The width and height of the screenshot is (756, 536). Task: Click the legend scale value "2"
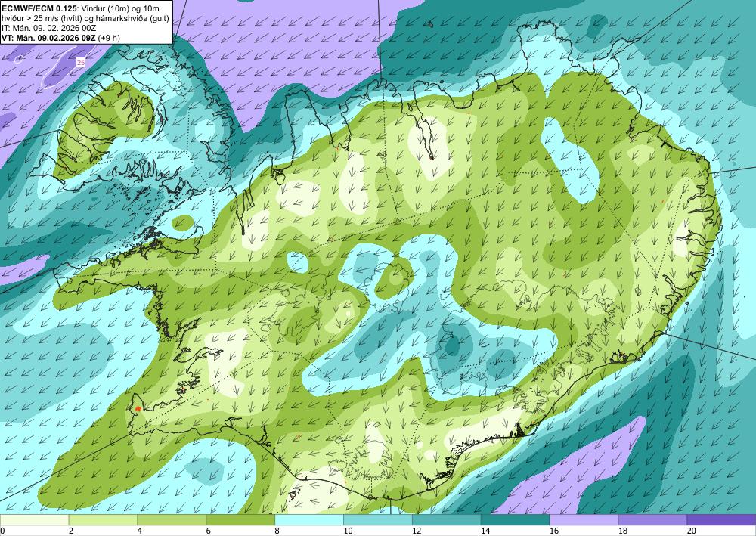coord(71,531)
